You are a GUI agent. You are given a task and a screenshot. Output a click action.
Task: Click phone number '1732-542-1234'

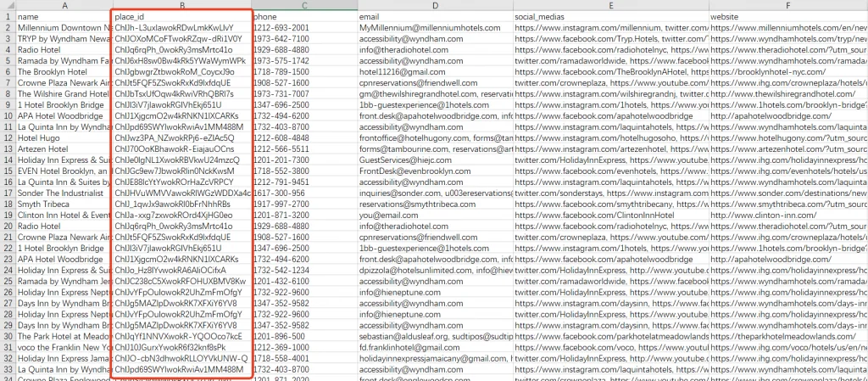(x=304, y=270)
